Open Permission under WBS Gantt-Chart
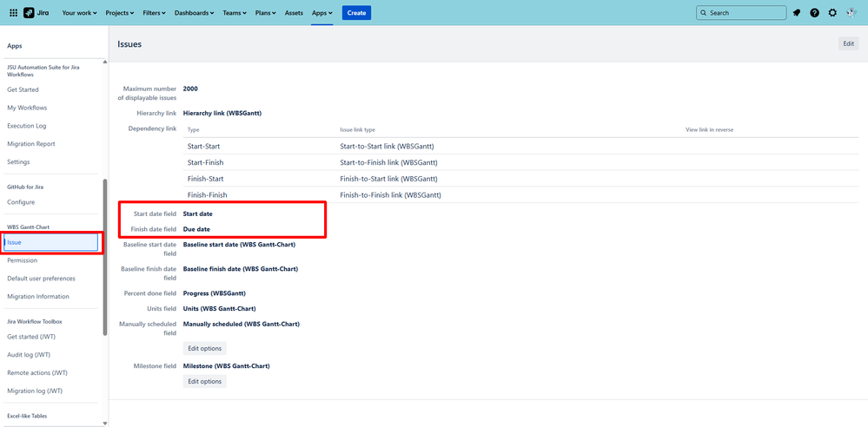The image size is (868, 427). [x=22, y=260]
